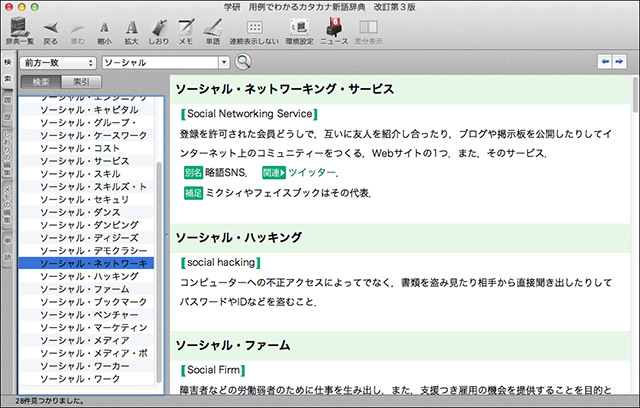Go forward with the 進む arrow
The width and height of the screenshot is (640, 408).
pyautogui.click(x=77, y=31)
